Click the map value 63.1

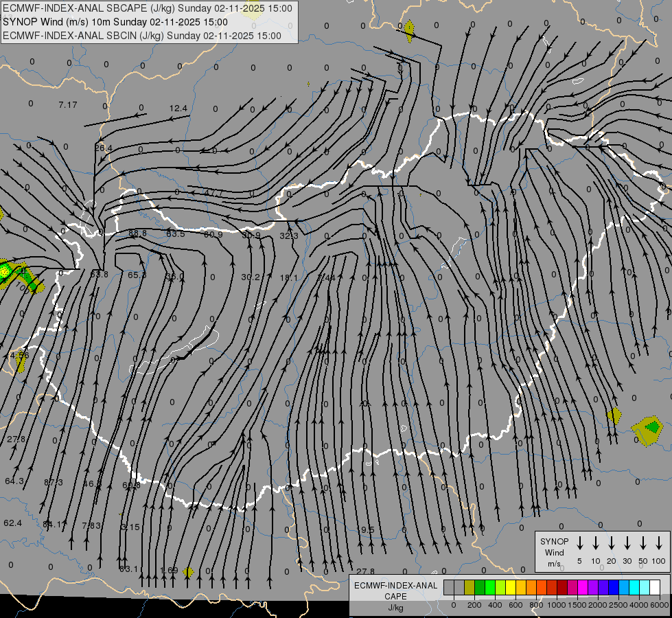pyautogui.click(x=128, y=569)
